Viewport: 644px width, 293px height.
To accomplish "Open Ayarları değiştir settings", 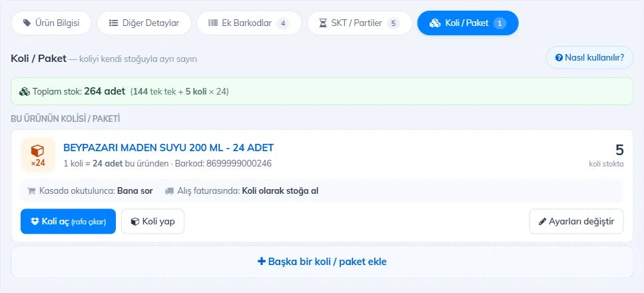I will (x=576, y=222).
